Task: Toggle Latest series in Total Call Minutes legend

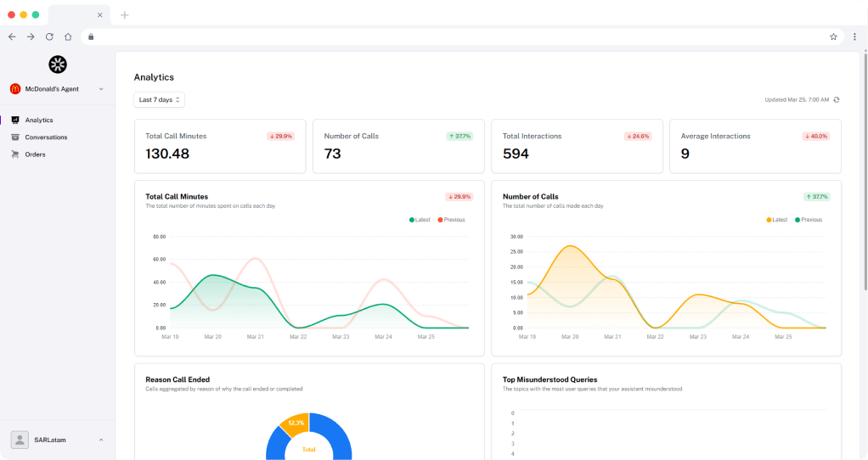Action: pos(420,220)
